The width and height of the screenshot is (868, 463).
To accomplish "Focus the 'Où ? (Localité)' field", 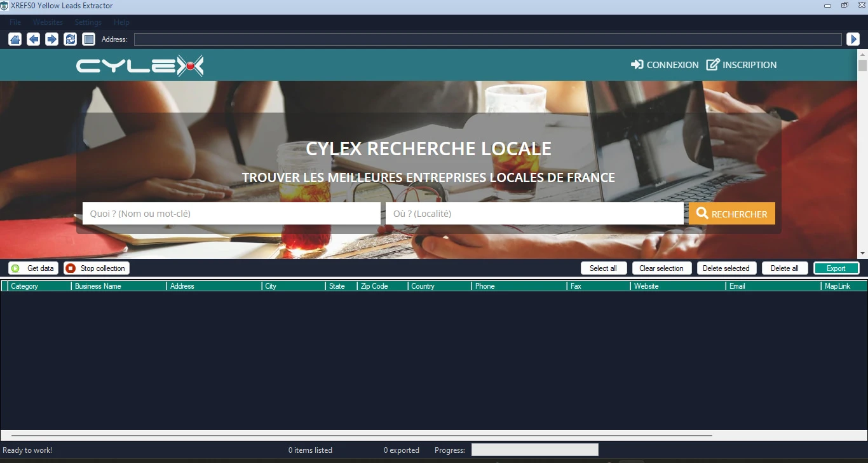I will click(x=534, y=214).
